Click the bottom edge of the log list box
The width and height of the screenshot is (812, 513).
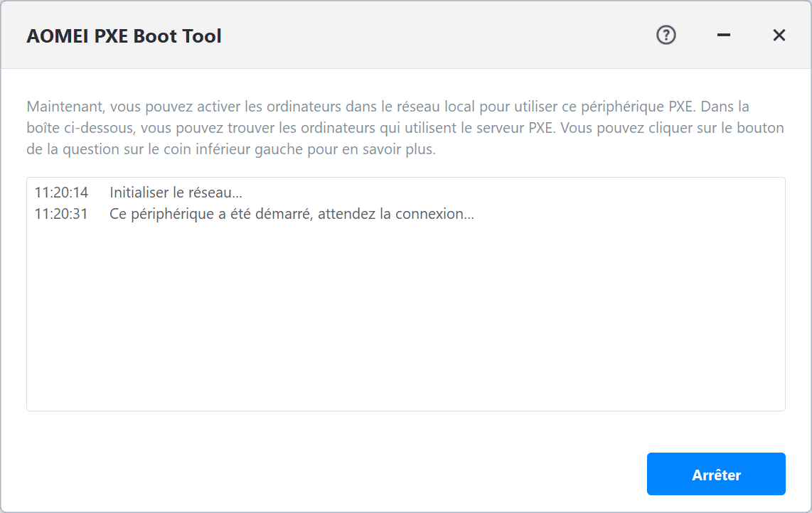pyautogui.click(x=405, y=411)
